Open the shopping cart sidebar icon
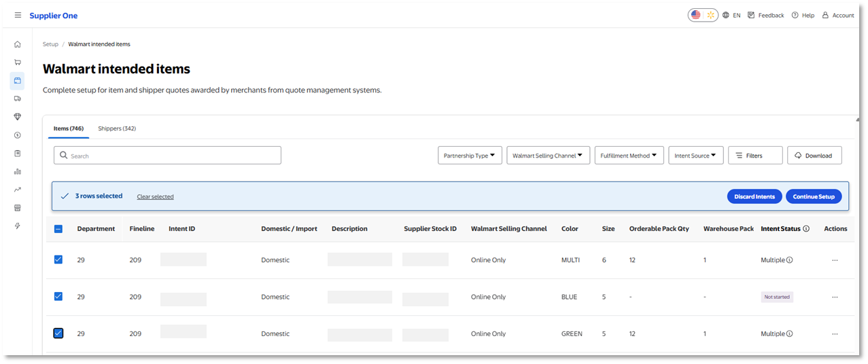The image size is (868, 364). (18, 62)
